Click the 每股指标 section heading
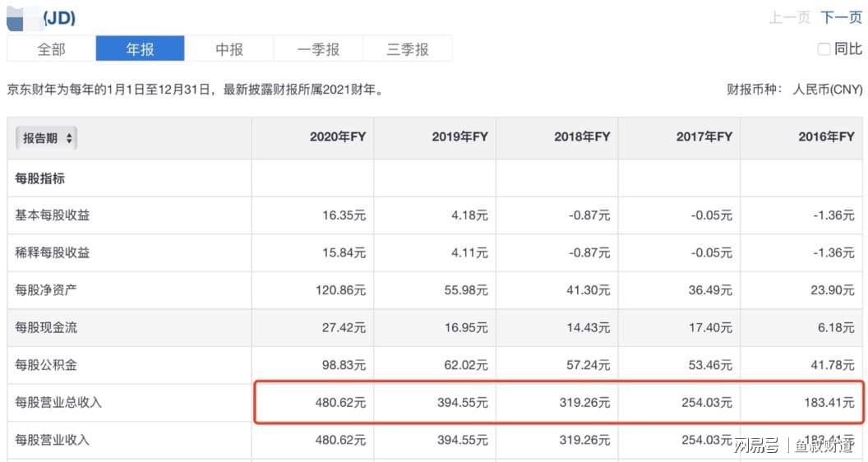The width and height of the screenshot is (868, 462). (39, 178)
